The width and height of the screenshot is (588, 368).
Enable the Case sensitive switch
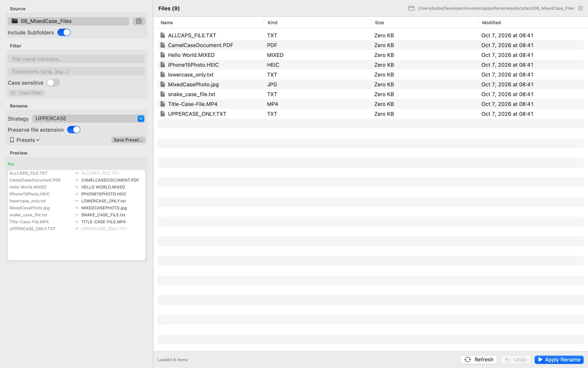click(53, 83)
